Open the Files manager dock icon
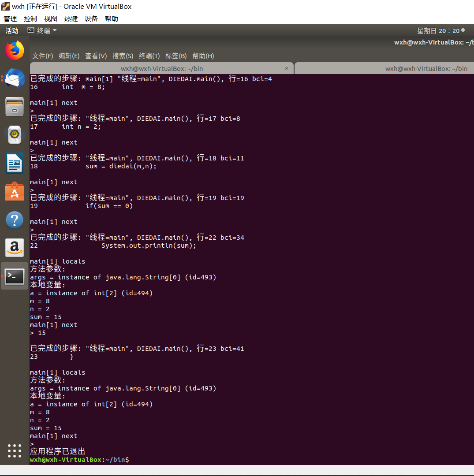The image size is (474, 476). click(15, 107)
